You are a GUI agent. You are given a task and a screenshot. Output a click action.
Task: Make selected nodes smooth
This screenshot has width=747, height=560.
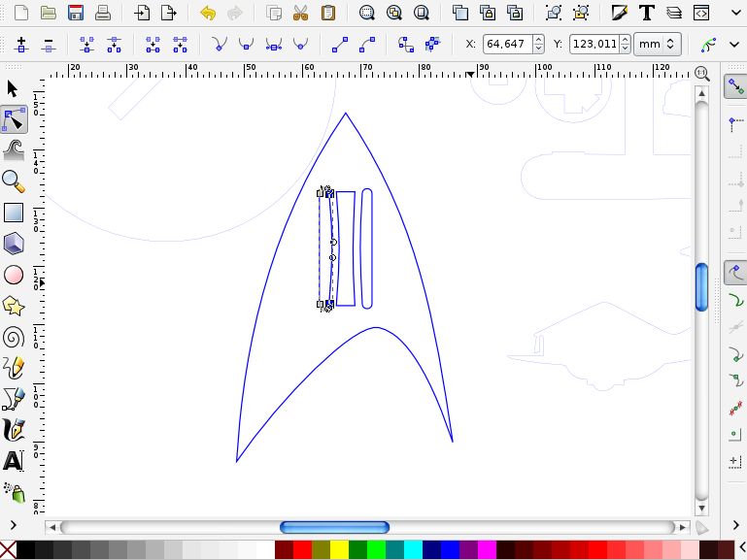click(246, 45)
